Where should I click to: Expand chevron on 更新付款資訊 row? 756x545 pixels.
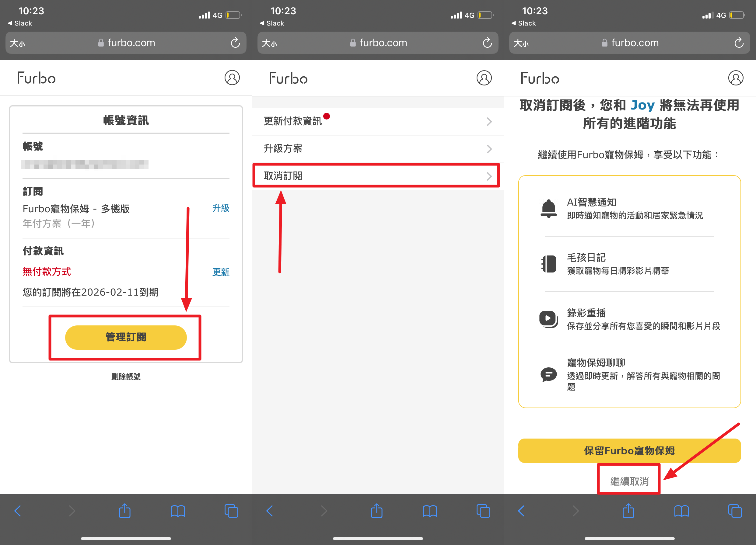click(489, 122)
